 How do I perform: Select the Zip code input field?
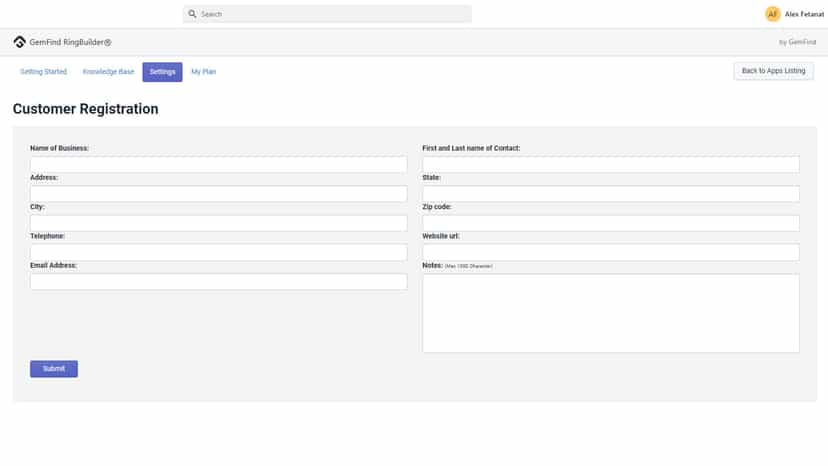[x=611, y=223]
